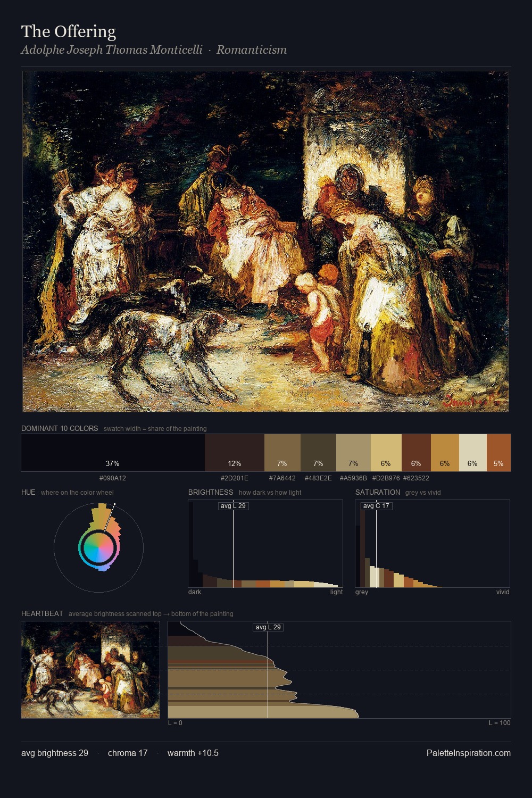The height and width of the screenshot is (798, 532).
Task: Click the 'swatch width = share of the painting' caption
Action: 155,429
